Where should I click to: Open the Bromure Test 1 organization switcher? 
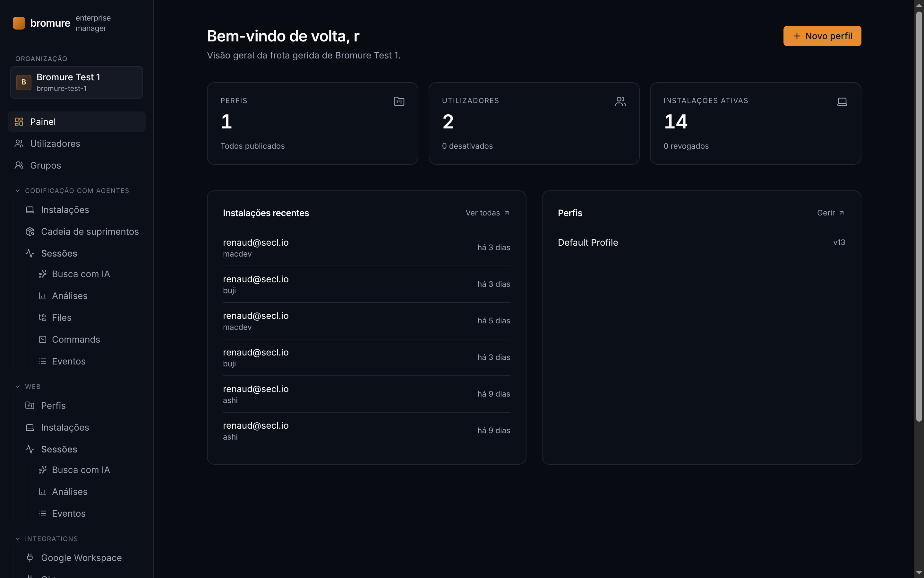77,83
